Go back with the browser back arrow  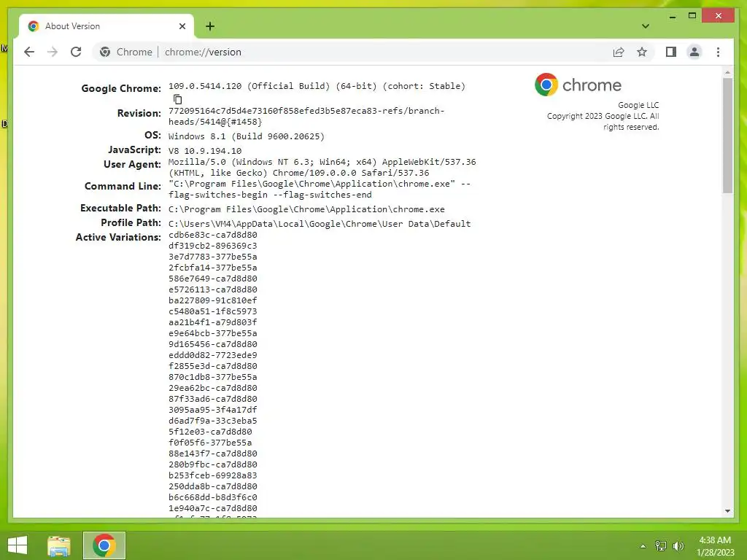29,52
